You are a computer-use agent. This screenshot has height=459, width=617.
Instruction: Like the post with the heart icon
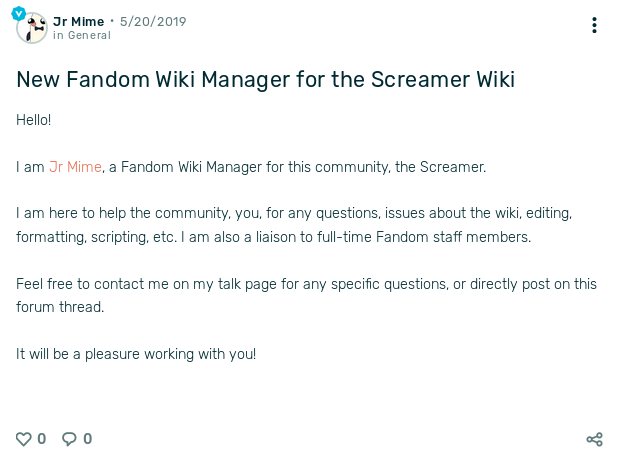coord(24,439)
